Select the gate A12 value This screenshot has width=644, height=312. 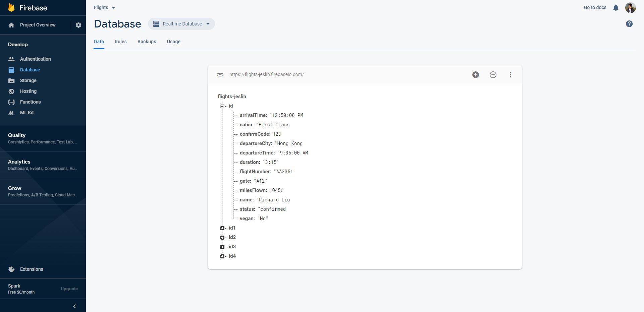coord(261,181)
